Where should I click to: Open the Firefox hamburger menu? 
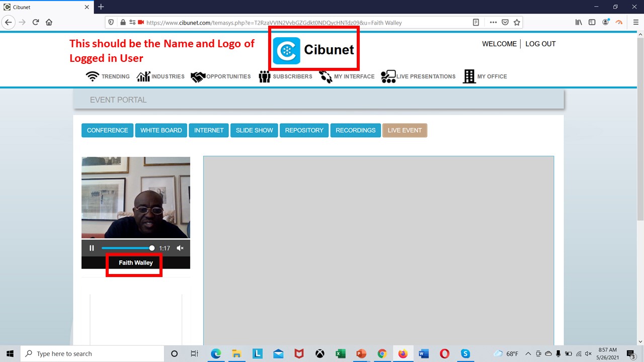[x=636, y=22]
